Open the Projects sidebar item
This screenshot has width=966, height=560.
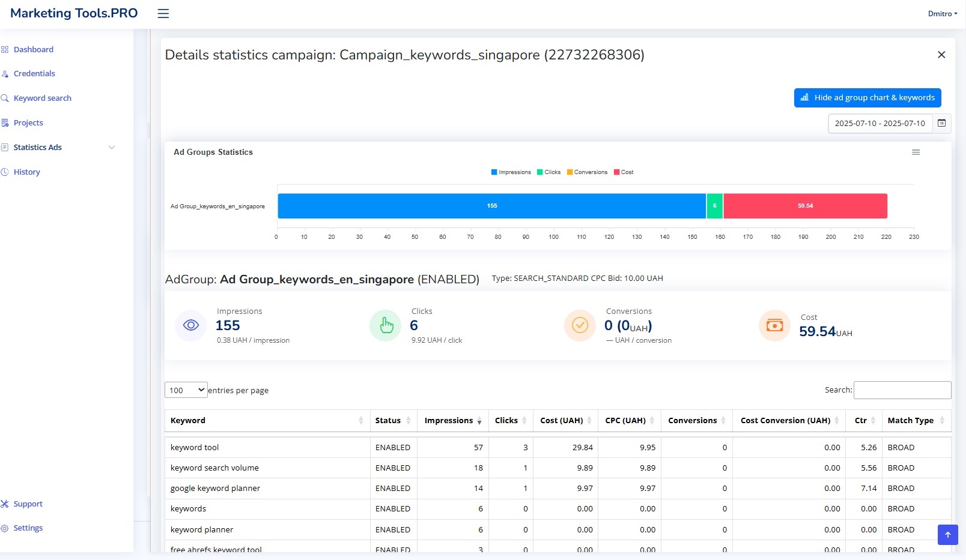click(x=28, y=122)
